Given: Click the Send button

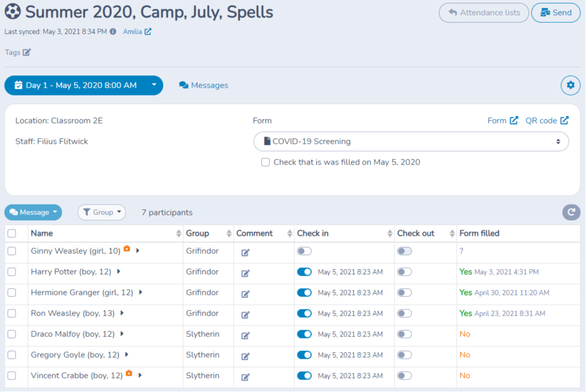Looking at the screenshot, I should [x=555, y=13].
